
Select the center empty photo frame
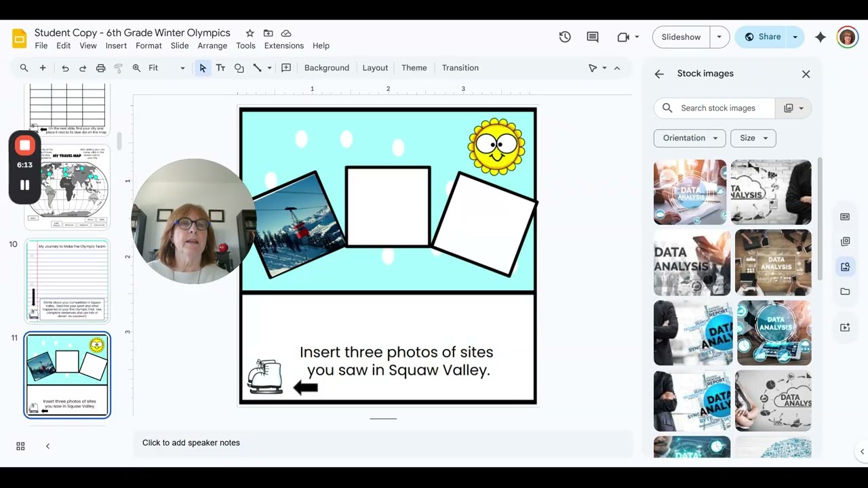click(x=388, y=207)
